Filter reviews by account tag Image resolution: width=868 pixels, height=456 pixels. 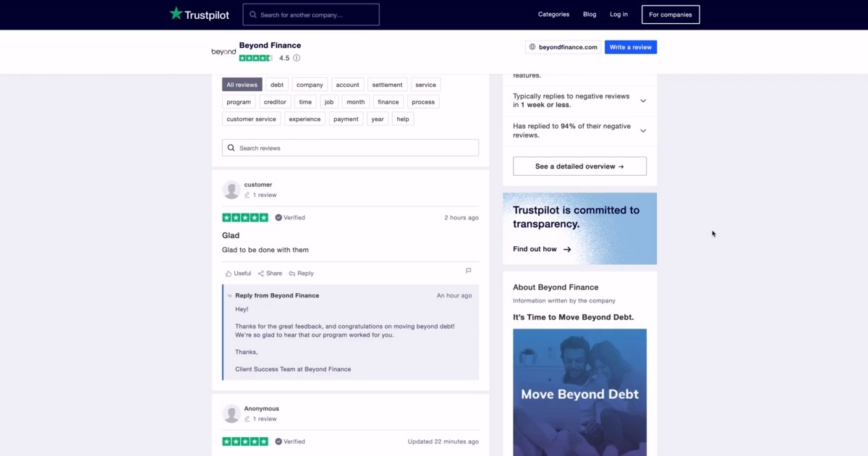pos(348,85)
